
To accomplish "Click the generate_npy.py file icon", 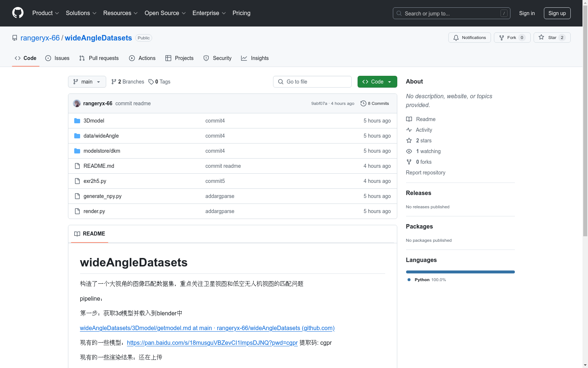I will click(x=77, y=196).
